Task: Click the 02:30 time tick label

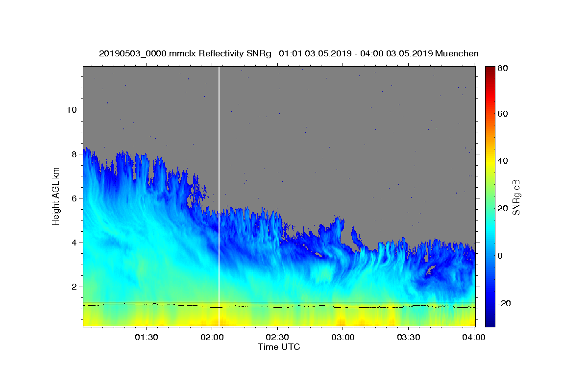Action: (x=277, y=338)
